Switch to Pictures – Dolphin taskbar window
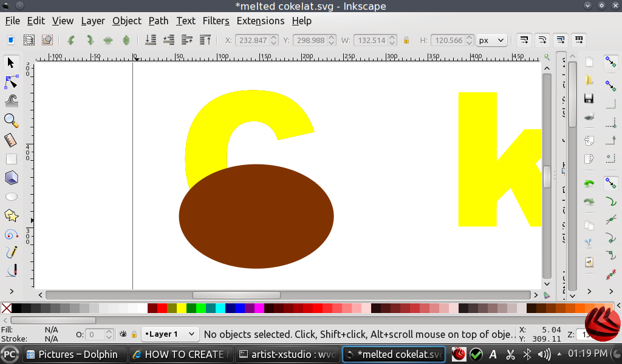Screen dimensions: 622x364 pos(75,354)
